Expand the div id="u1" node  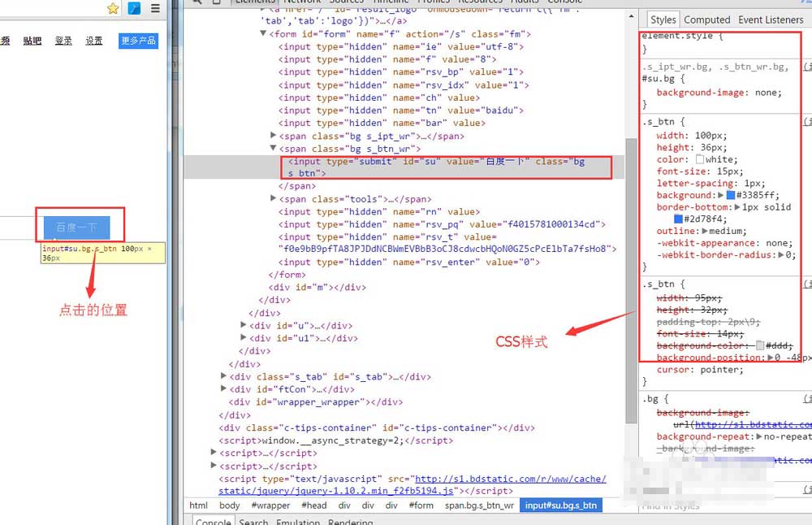click(244, 337)
